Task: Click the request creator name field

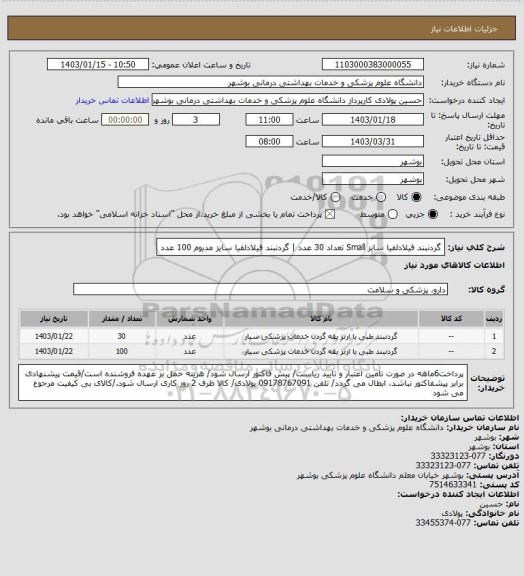Action: tap(287, 100)
